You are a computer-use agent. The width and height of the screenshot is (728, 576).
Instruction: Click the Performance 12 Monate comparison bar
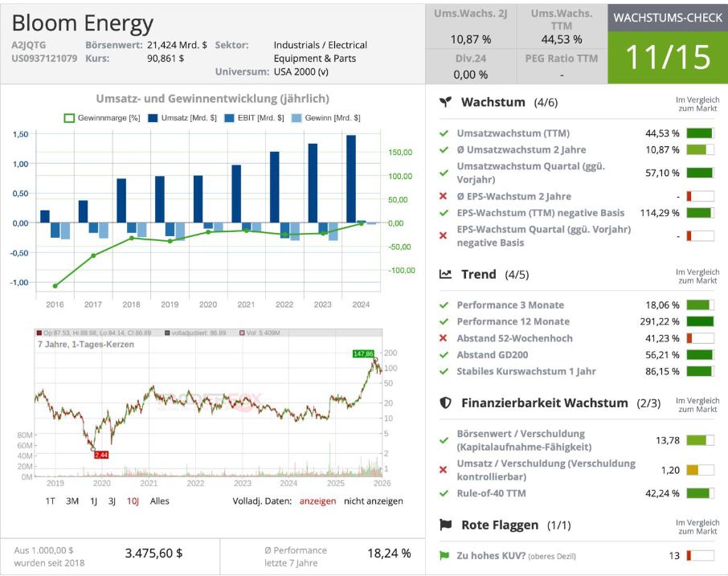tap(699, 322)
